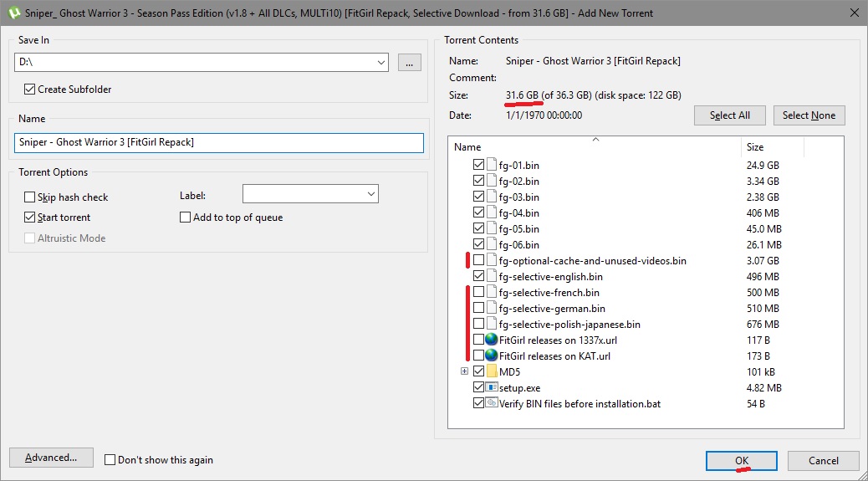Uncheck the fg-03.bin checkbox
The width and height of the screenshot is (868, 481).
point(479,197)
